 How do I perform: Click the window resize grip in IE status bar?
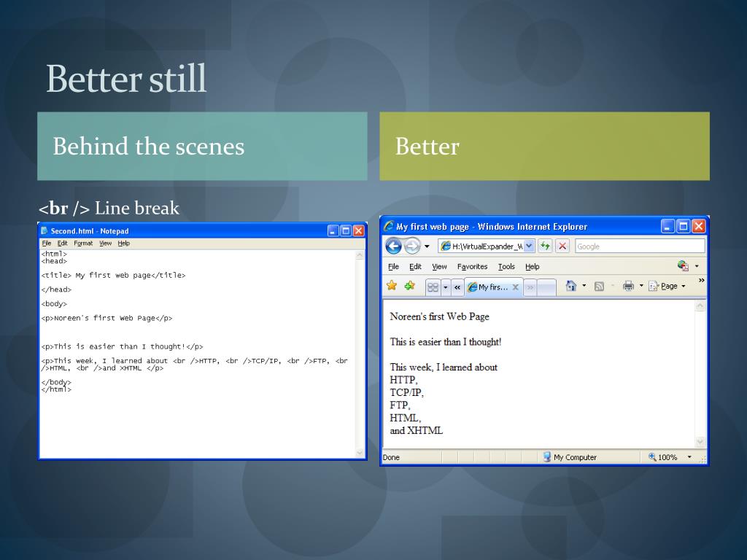click(x=703, y=459)
